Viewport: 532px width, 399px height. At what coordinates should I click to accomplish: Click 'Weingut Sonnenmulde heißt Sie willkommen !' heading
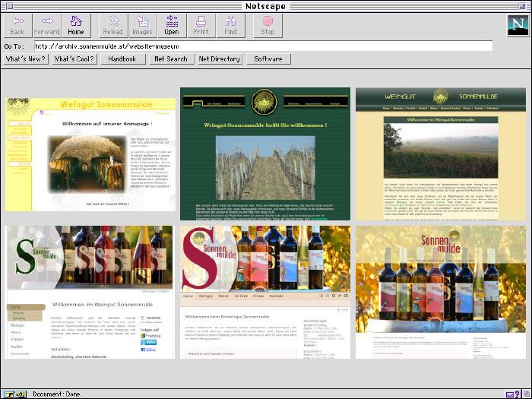(x=265, y=125)
